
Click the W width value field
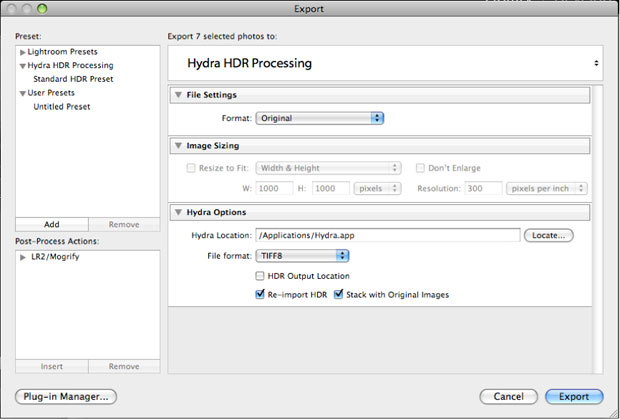click(x=274, y=189)
